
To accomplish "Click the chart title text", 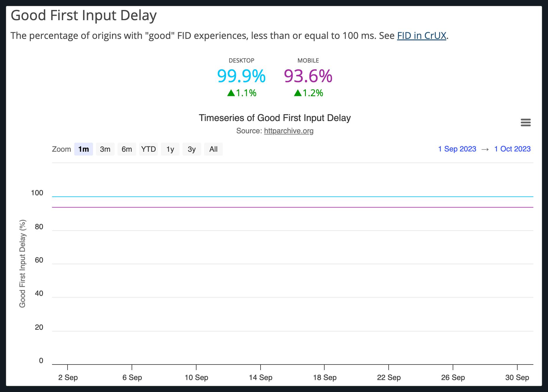I will [275, 118].
